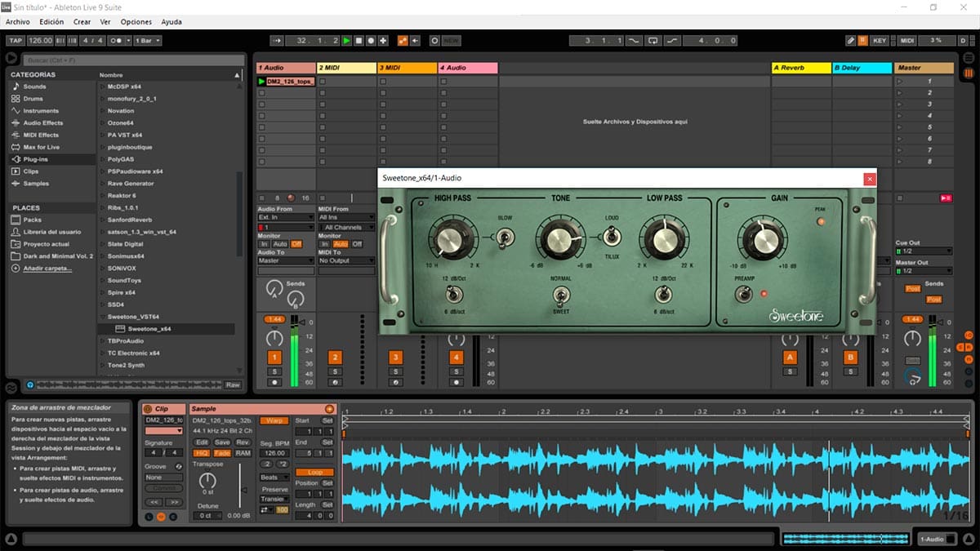Click the MIDI map mode button
Viewport: 980px width, 551px height.
click(x=907, y=40)
